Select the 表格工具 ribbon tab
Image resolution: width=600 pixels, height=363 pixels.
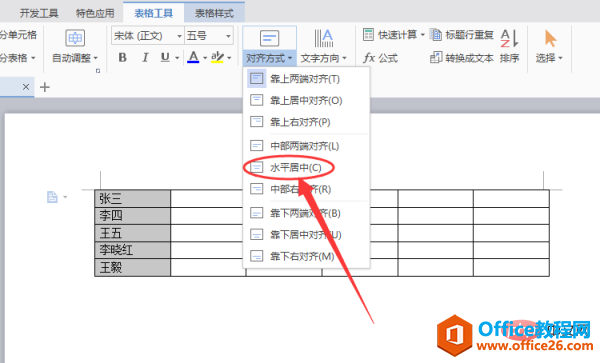(153, 13)
